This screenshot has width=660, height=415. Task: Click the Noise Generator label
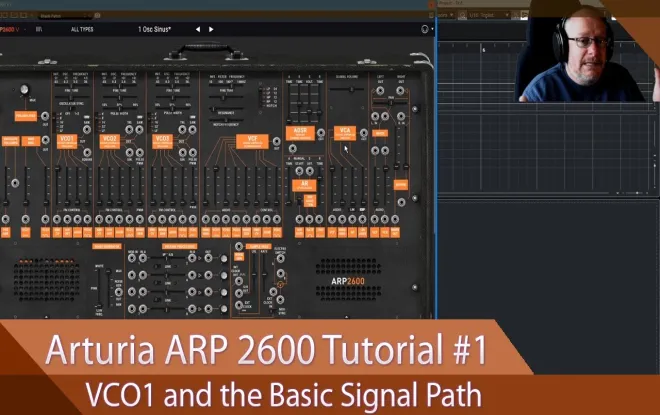[x=107, y=246]
